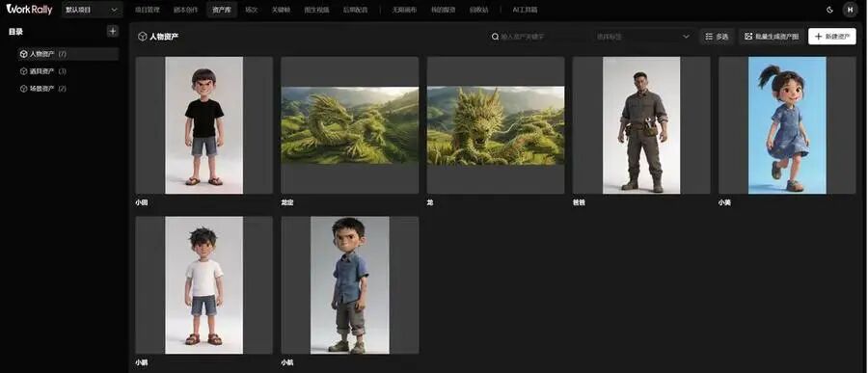Click the 多选 multi-select list icon

tap(709, 37)
